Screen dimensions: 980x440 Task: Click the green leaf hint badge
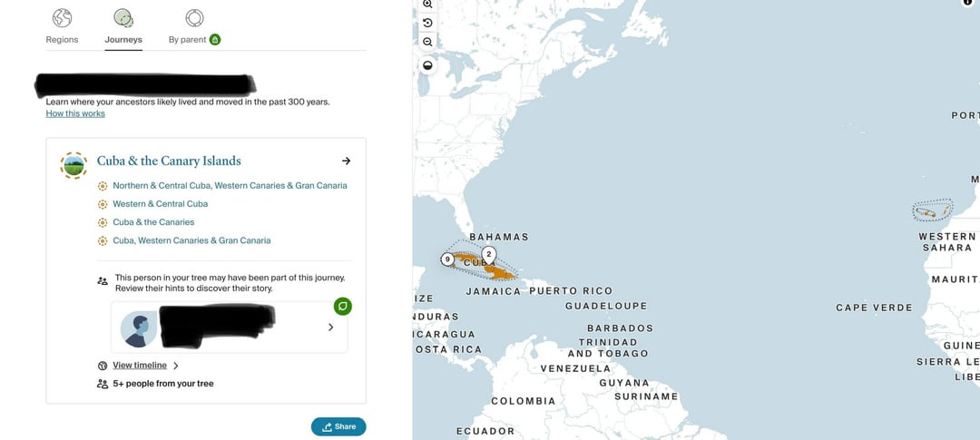coord(342,306)
